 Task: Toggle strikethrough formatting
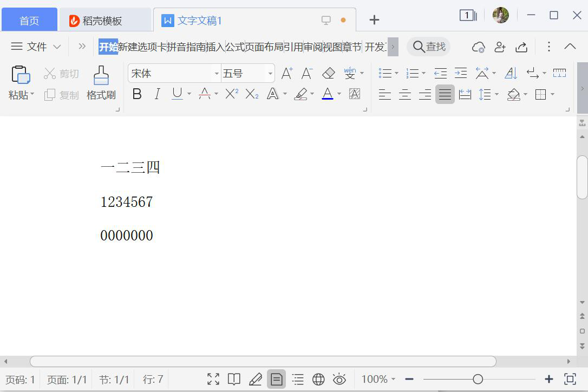click(204, 94)
